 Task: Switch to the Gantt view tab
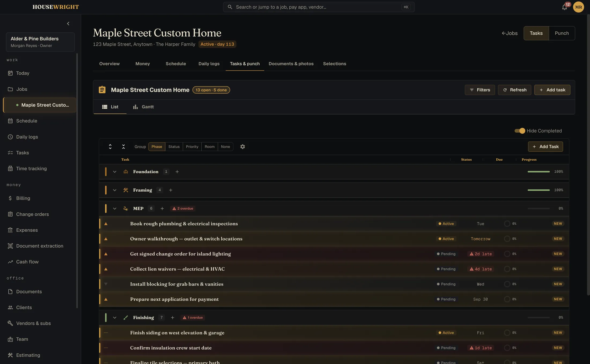(143, 107)
